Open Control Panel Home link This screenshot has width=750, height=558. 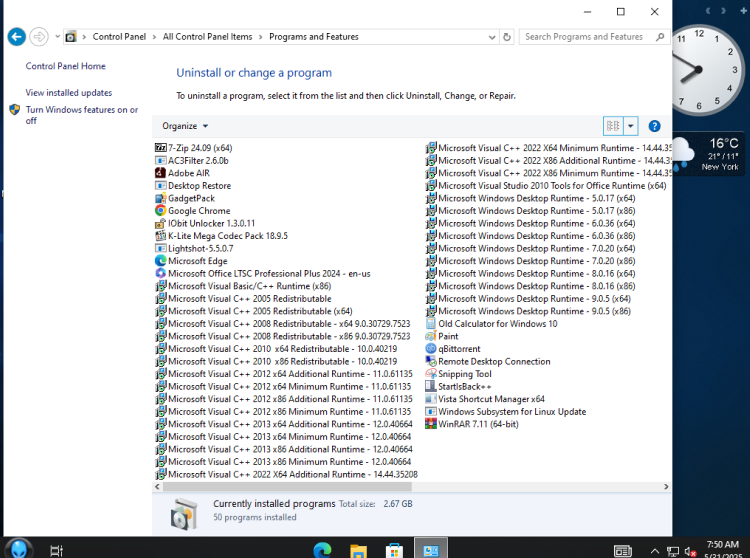(66, 66)
